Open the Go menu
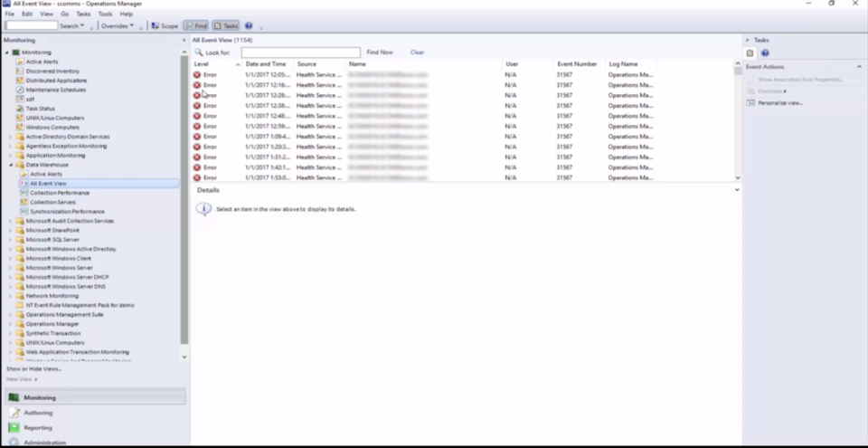868x448 pixels. pyautogui.click(x=65, y=14)
